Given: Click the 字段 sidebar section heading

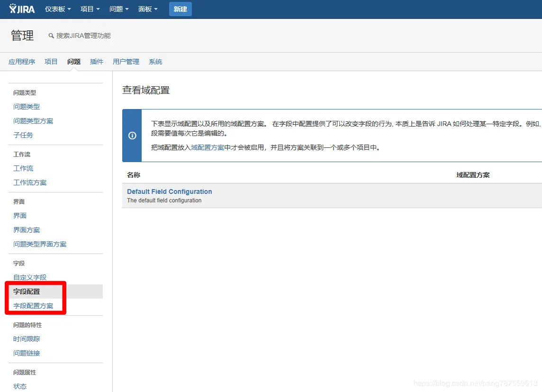Looking at the screenshot, I should pyautogui.click(x=19, y=264).
